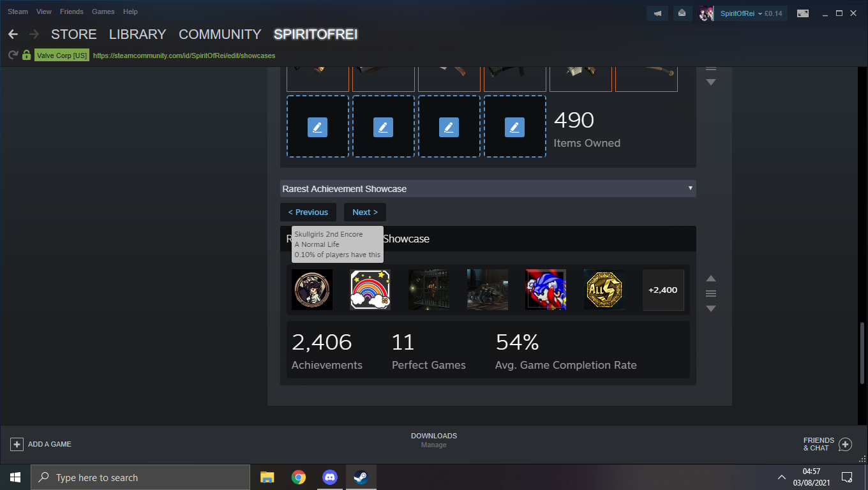Select the rainbow achievement icon

pyautogui.click(x=370, y=289)
